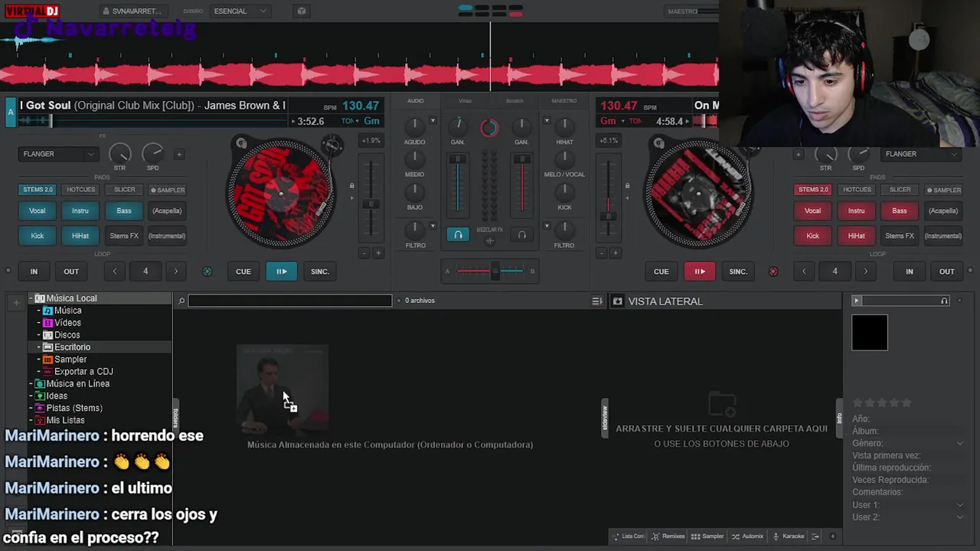Set loop OUT on the right deck

[947, 272]
